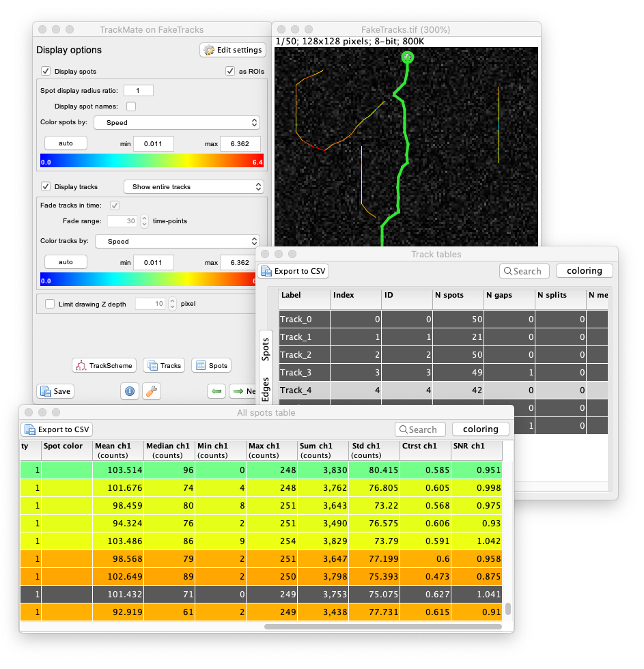The image size is (644, 669).
Task: Sort by the Spot color column header
Action: (67, 451)
